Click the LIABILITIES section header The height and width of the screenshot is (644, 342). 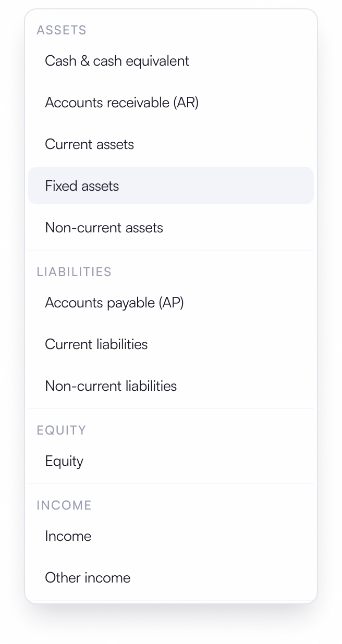click(x=74, y=272)
